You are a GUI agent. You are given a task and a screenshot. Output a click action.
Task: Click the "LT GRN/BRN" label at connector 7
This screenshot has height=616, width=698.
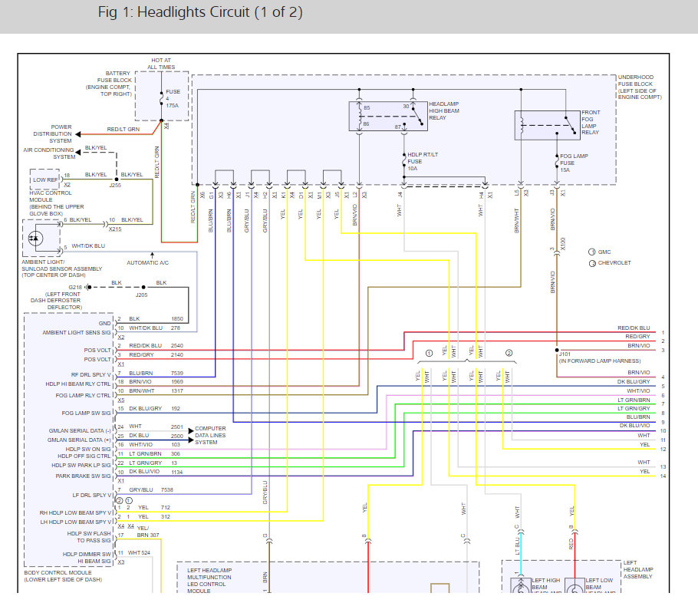[x=634, y=400]
